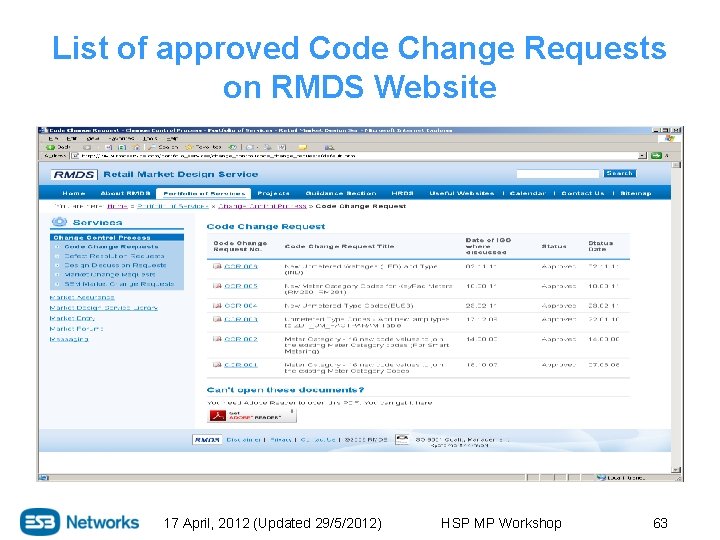Open Contact Us in top navigation
This screenshot has width=720, height=540.
tap(583, 193)
